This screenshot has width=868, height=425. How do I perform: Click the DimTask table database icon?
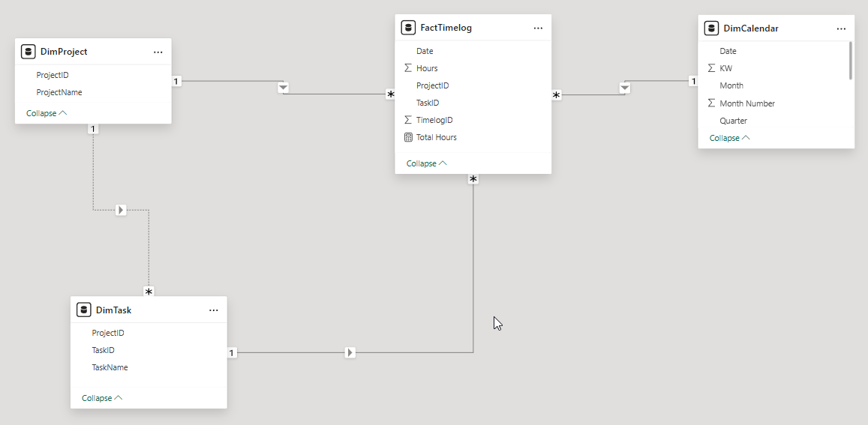tap(83, 310)
